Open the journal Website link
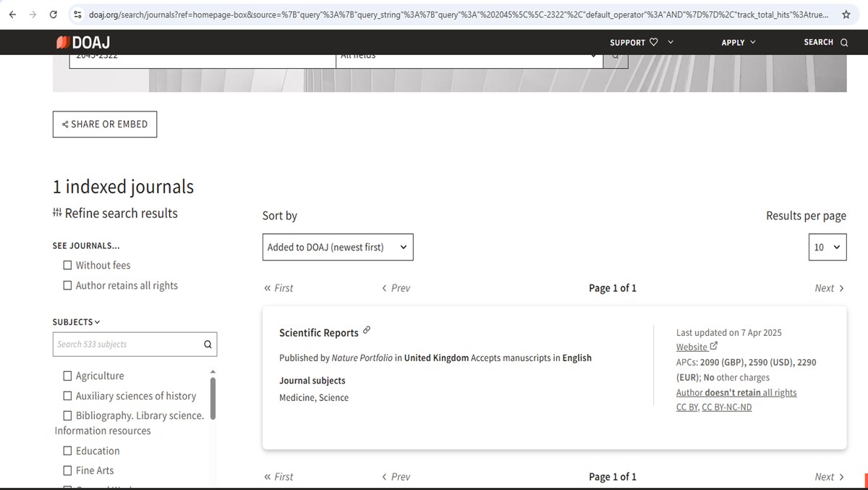 697,347
